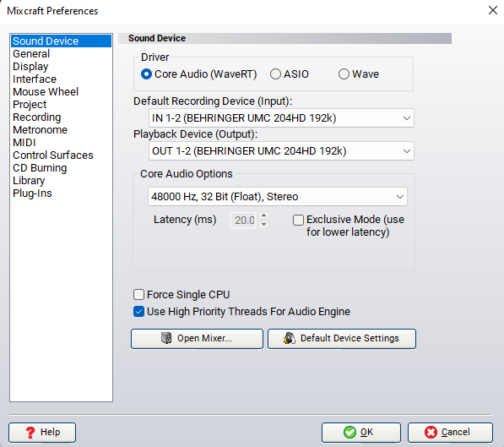
Task: Increase latency with the up arrow
Action: [264, 215]
